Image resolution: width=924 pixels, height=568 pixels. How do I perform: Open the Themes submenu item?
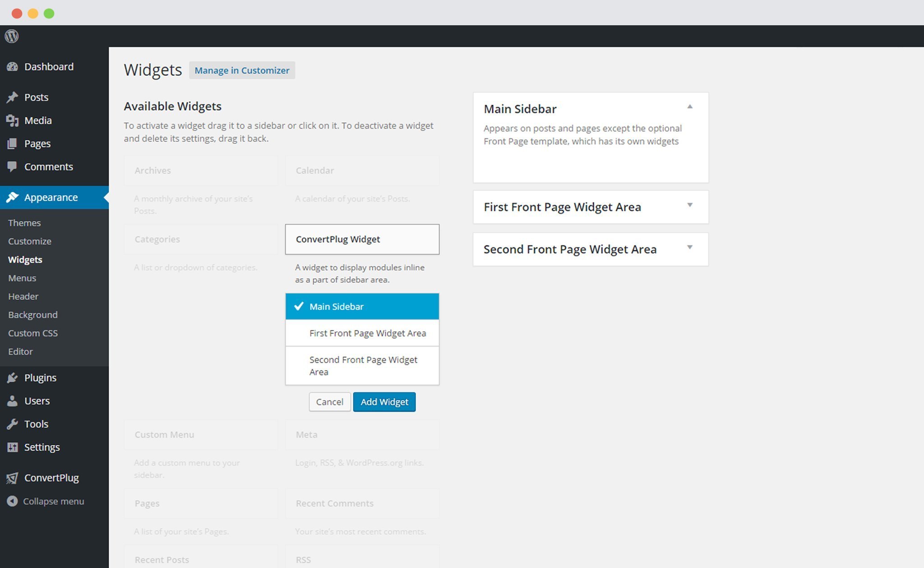pos(24,223)
